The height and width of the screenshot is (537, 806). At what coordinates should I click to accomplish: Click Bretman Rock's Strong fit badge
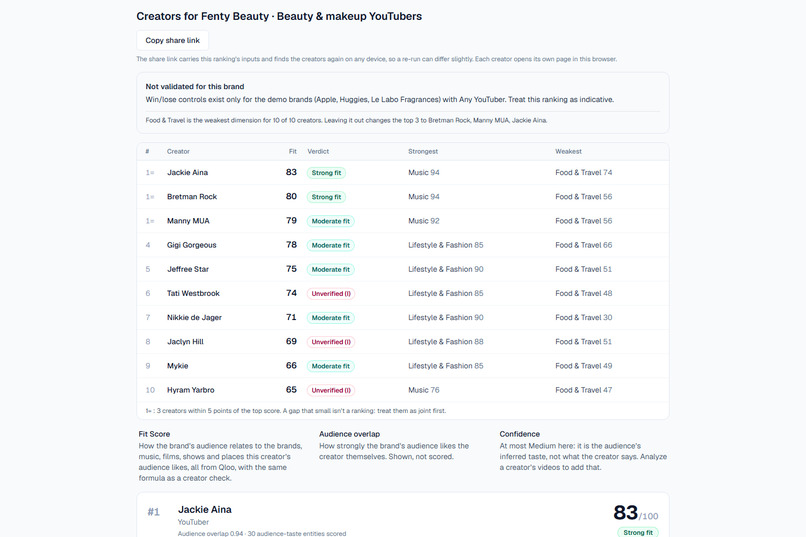(326, 197)
